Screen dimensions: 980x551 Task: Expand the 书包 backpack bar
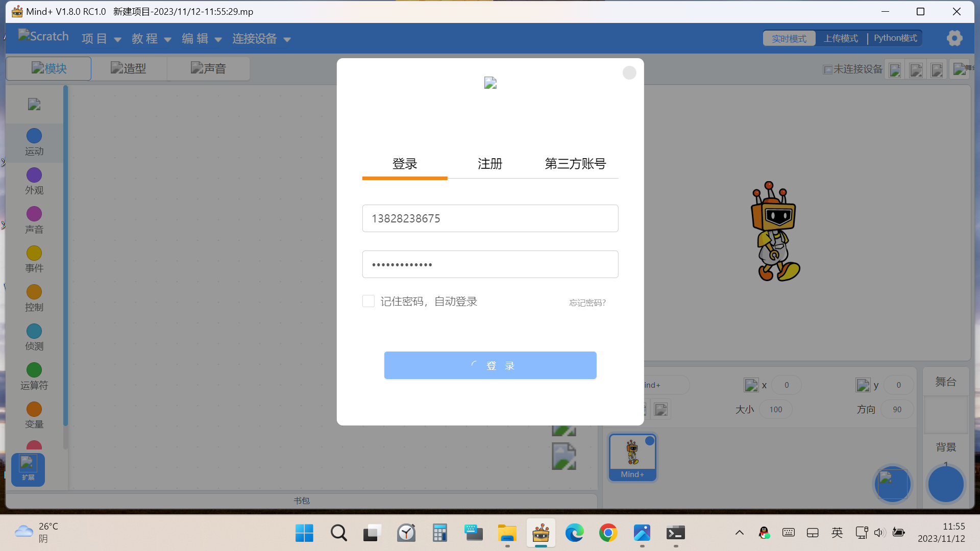[x=302, y=500]
